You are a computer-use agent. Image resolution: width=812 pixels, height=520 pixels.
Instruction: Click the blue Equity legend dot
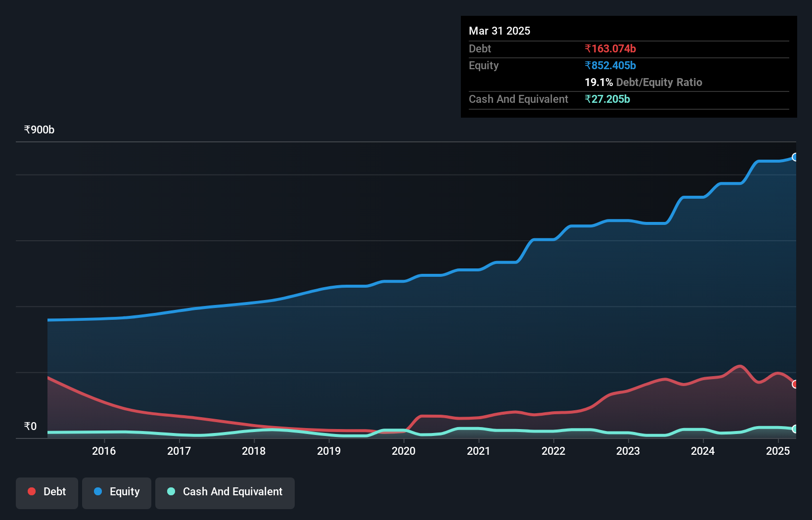pyautogui.click(x=98, y=491)
